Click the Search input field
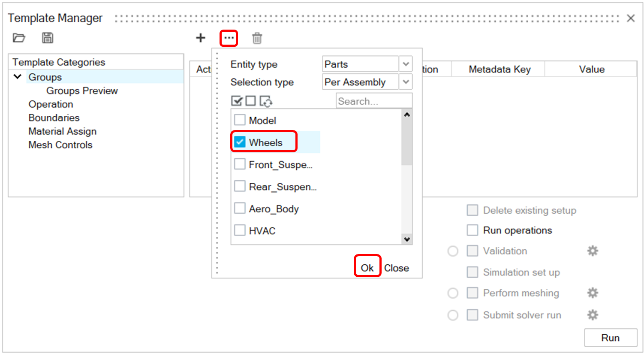This screenshot has width=644, height=354. [x=373, y=101]
